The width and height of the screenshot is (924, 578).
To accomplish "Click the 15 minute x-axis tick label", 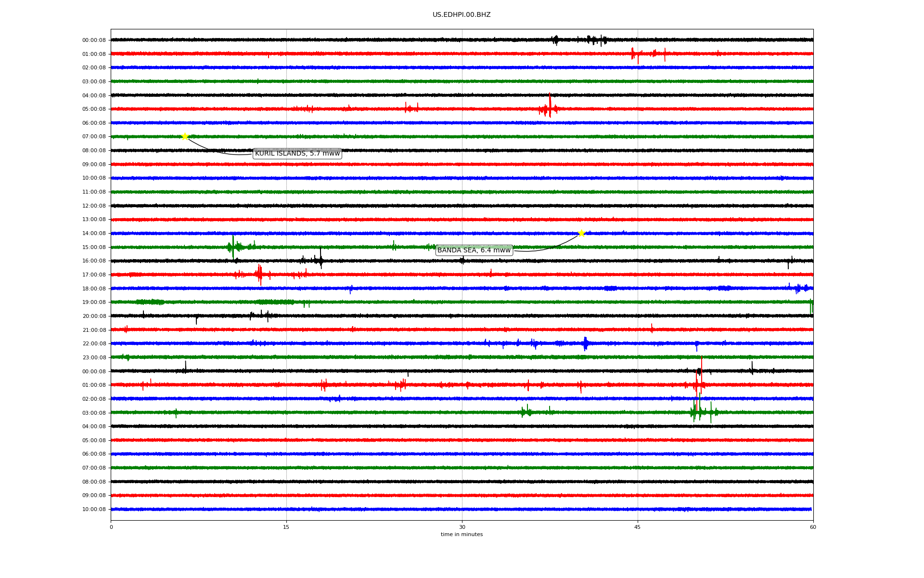I will (x=286, y=527).
